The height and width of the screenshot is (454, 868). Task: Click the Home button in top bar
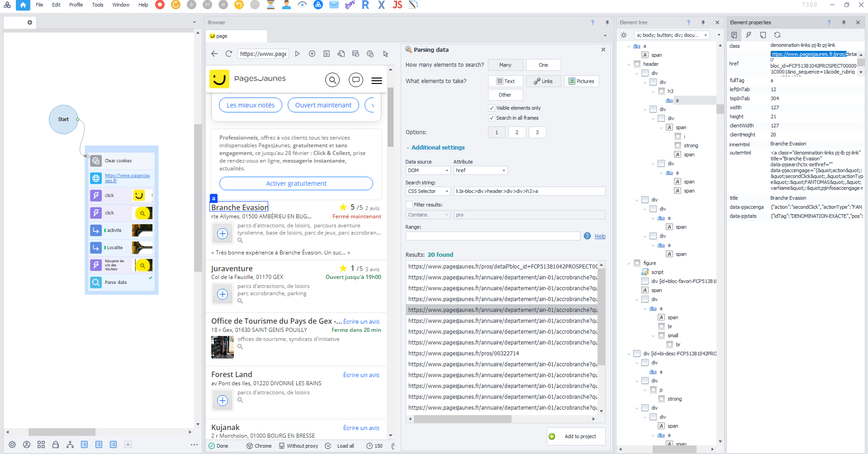click(x=23, y=5)
